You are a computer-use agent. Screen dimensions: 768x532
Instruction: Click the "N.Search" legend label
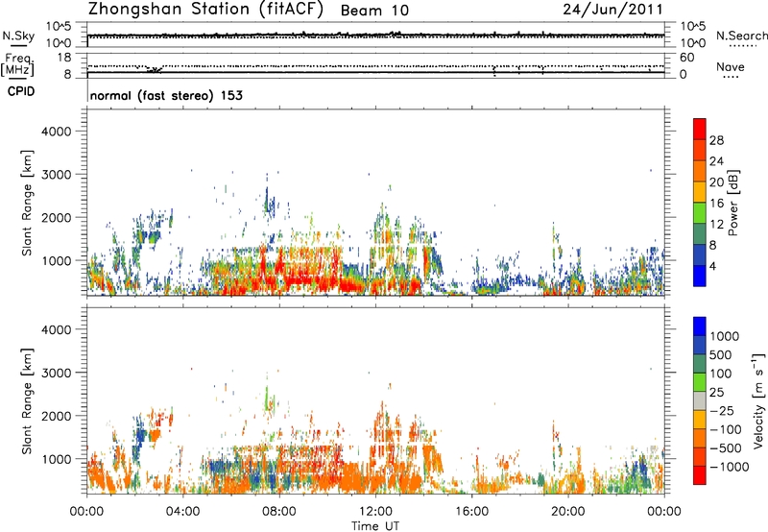point(741,36)
